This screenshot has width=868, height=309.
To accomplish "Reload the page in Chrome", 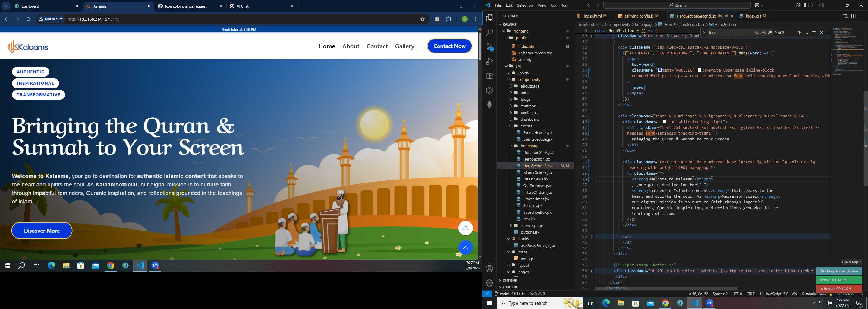I will coord(28,19).
